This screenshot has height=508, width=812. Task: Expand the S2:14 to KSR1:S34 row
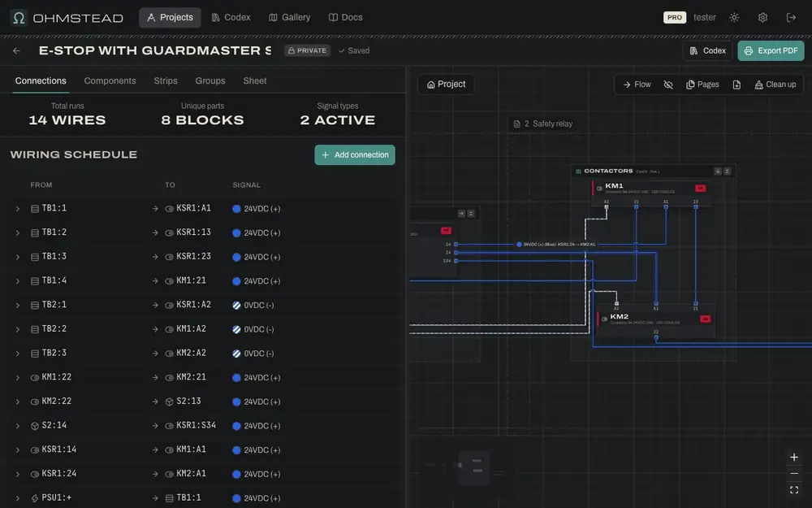[18, 426]
